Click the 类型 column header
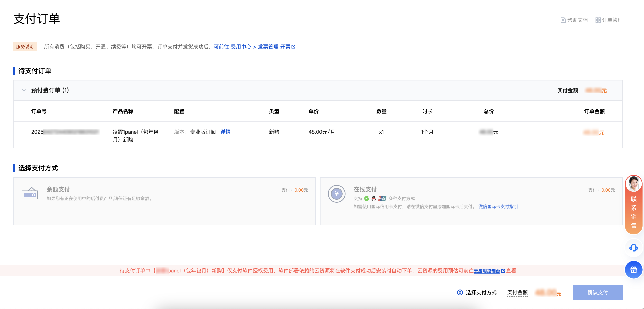 (x=274, y=111)
